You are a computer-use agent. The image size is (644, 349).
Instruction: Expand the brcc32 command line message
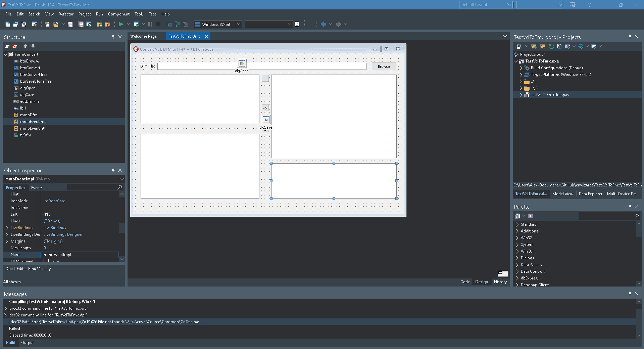[5, 308]
